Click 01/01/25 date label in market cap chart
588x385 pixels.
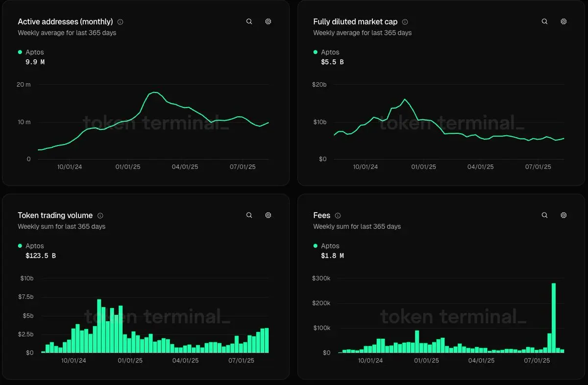coord(423,167)
